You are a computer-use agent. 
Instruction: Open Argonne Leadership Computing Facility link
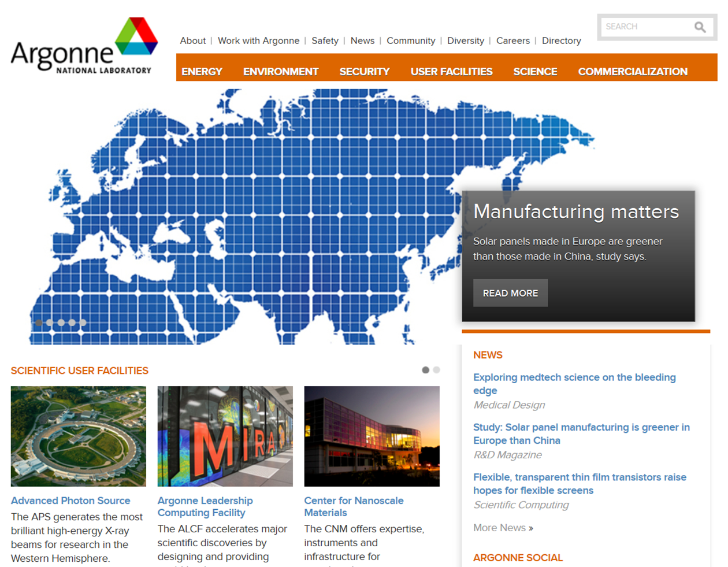pos(205,506)
